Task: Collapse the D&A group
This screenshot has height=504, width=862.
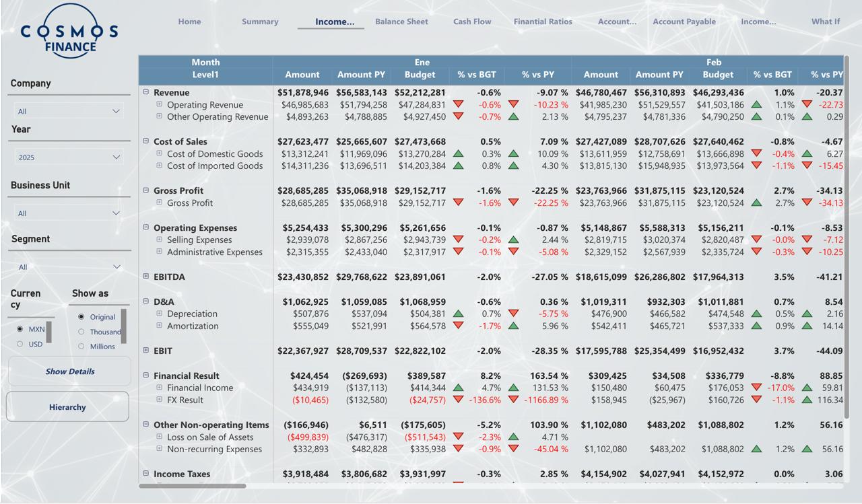Action: point(146,301)
